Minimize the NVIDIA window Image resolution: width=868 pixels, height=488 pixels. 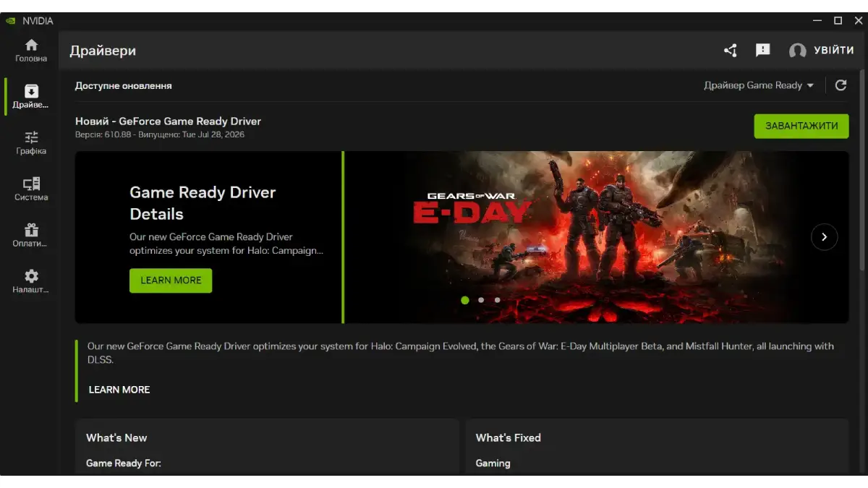coord(817,21)
